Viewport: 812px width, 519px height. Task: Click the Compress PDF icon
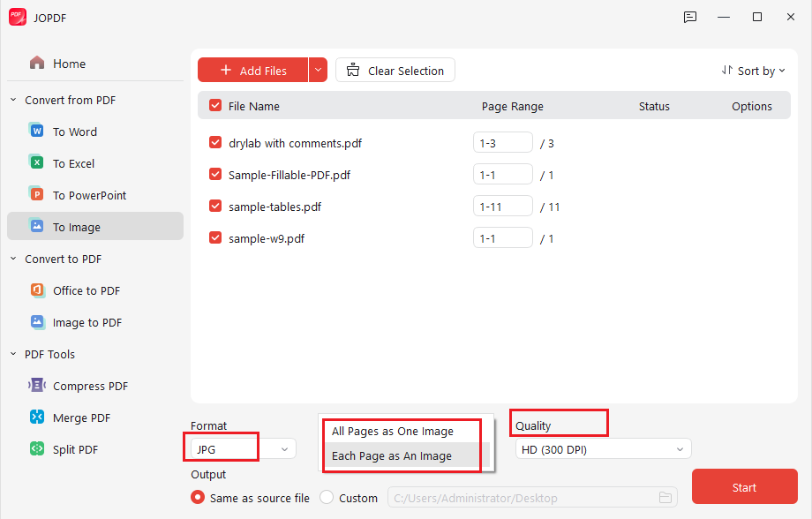36,385
